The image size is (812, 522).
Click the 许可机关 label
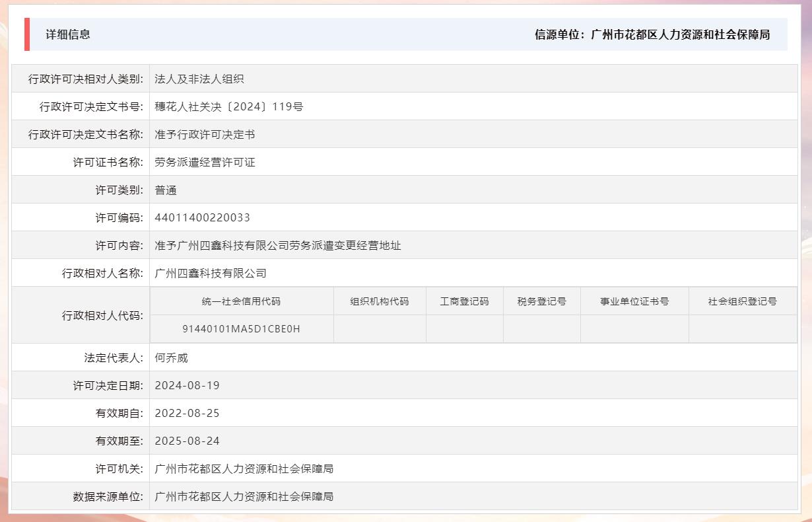(x=119, y=468)
